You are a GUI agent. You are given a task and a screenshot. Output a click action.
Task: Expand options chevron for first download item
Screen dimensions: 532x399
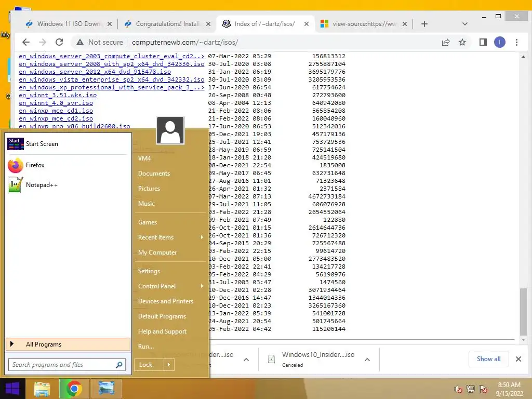(x=246, y=360)
